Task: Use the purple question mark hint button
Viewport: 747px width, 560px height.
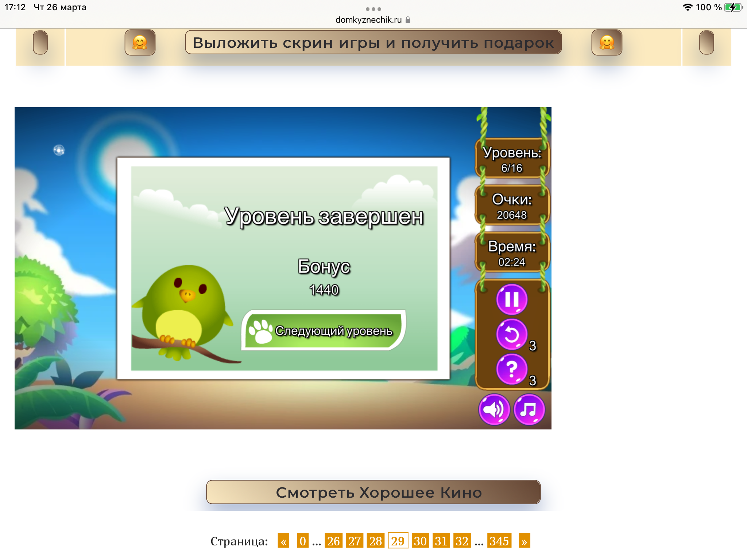Action: (x=512, y=369)
